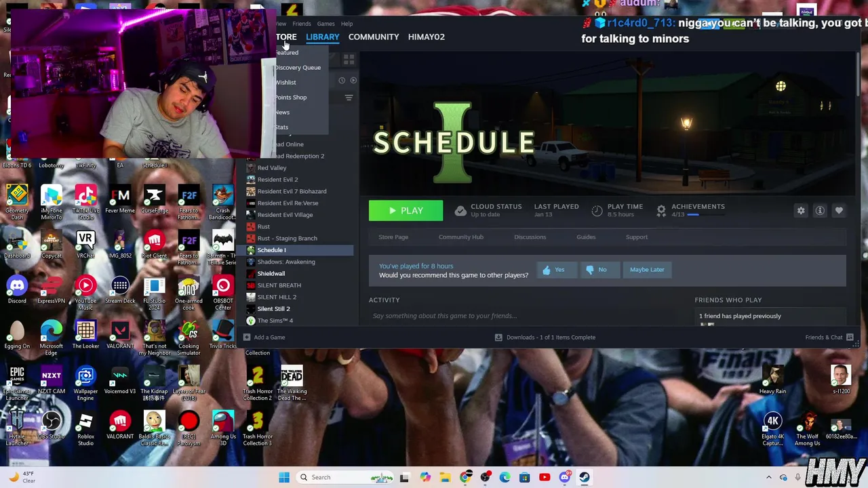
Task: Open the Steam Help menu
Action: (x=347, y=24)
